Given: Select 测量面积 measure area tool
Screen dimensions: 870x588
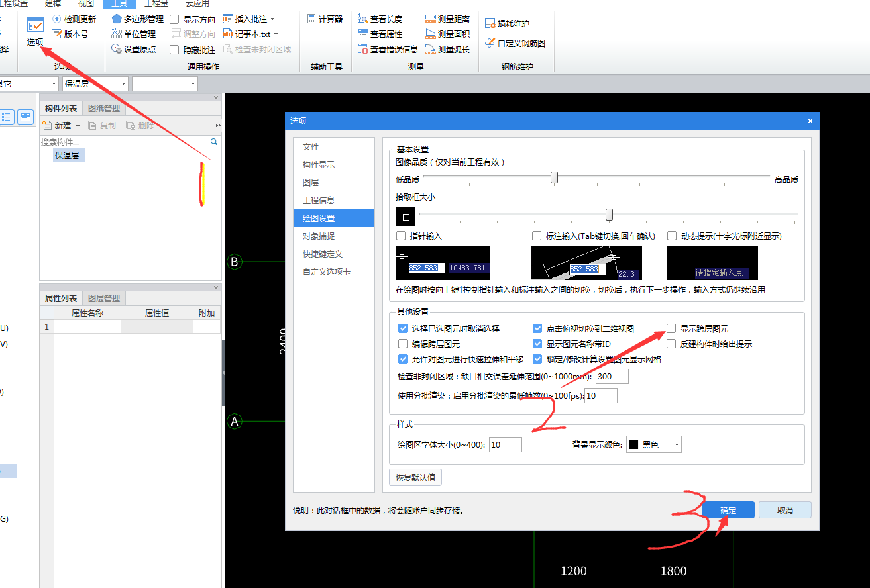Looking at the screenshot, I should [447, 34].
